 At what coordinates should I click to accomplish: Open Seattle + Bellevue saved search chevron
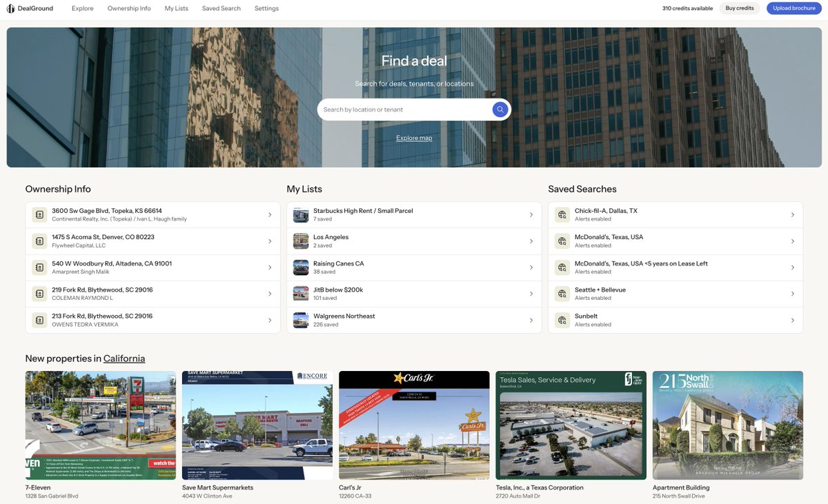[793, 294]
